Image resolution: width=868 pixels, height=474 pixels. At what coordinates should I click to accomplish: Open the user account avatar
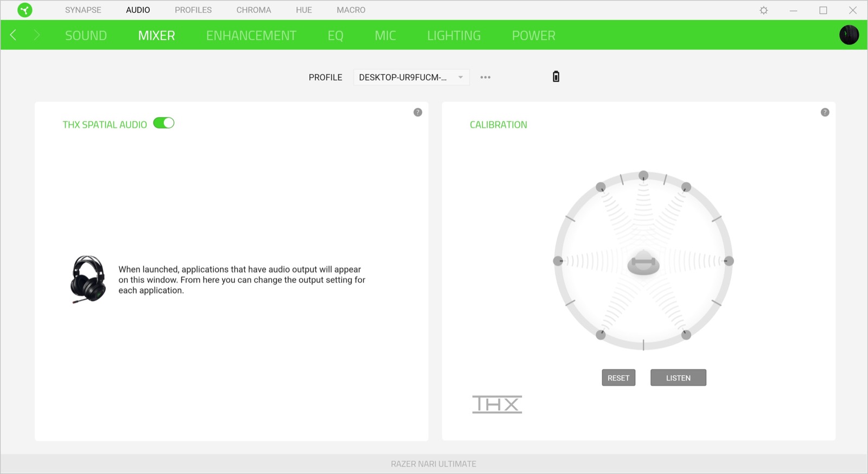pos(849,35)
